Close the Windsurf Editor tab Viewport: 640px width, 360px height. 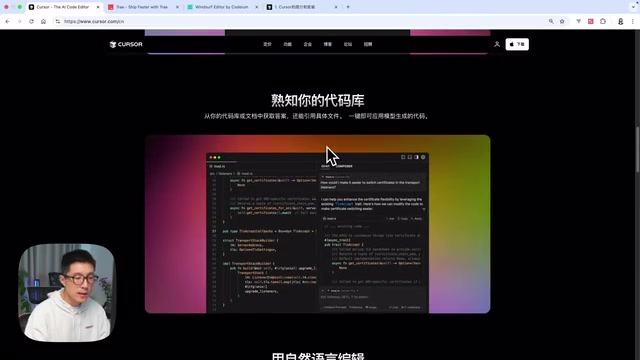tap(256, 7)
